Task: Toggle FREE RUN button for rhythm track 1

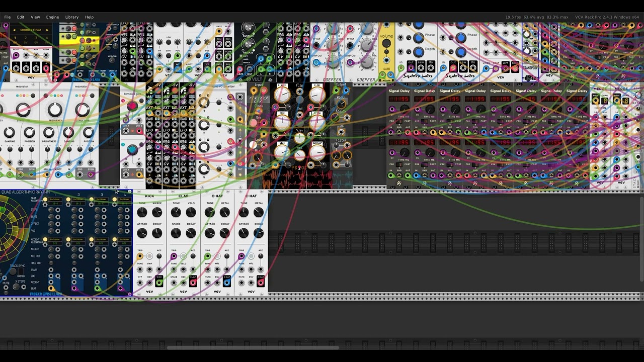Action: pos(51,263)
